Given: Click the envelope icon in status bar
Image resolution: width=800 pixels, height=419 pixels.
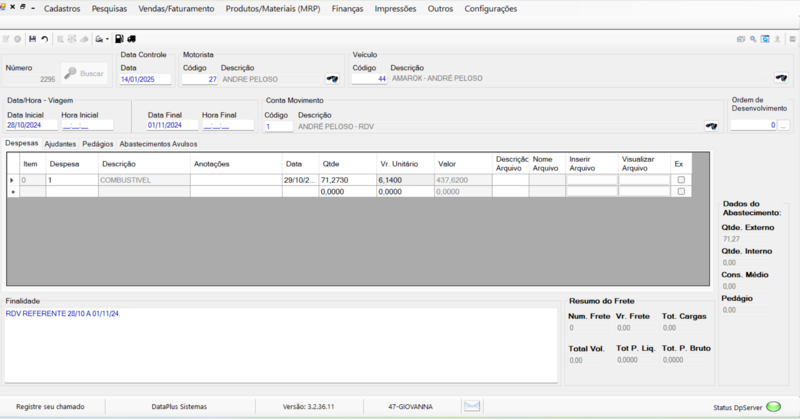Looking at the screenshot, I should (x=472, y=406).
